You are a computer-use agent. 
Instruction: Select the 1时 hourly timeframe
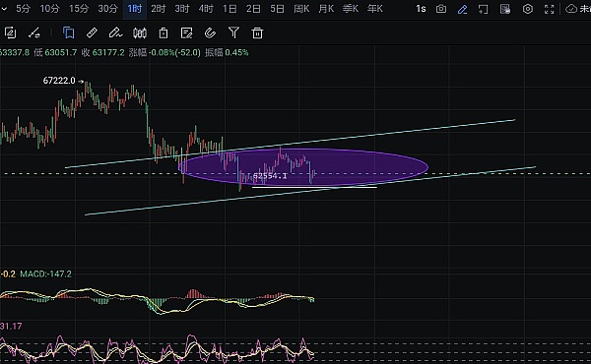[x=135, y=9]
